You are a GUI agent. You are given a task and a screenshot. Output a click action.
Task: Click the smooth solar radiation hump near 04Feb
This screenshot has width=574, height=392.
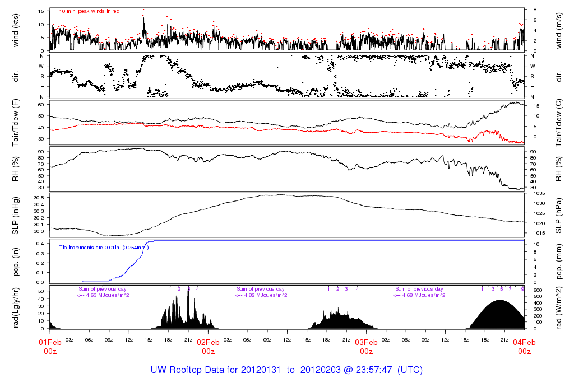pyautogui.click(x=500, y=315)
